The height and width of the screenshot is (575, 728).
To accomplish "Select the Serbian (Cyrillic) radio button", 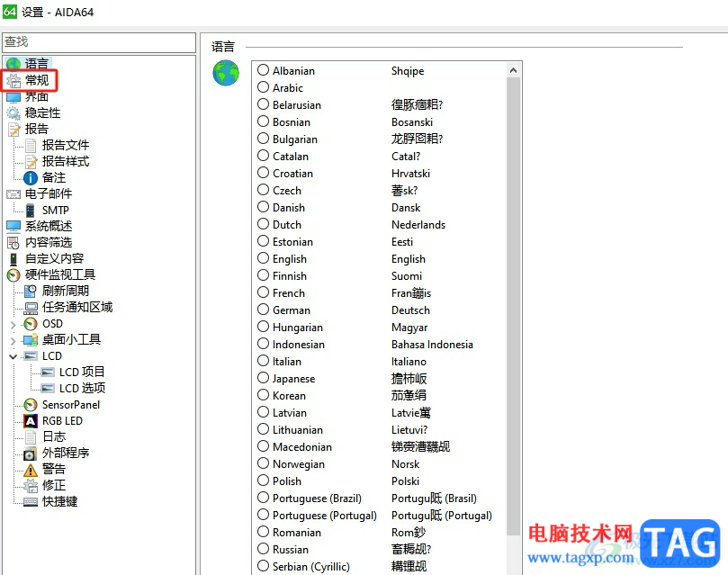I will point(264,566).
